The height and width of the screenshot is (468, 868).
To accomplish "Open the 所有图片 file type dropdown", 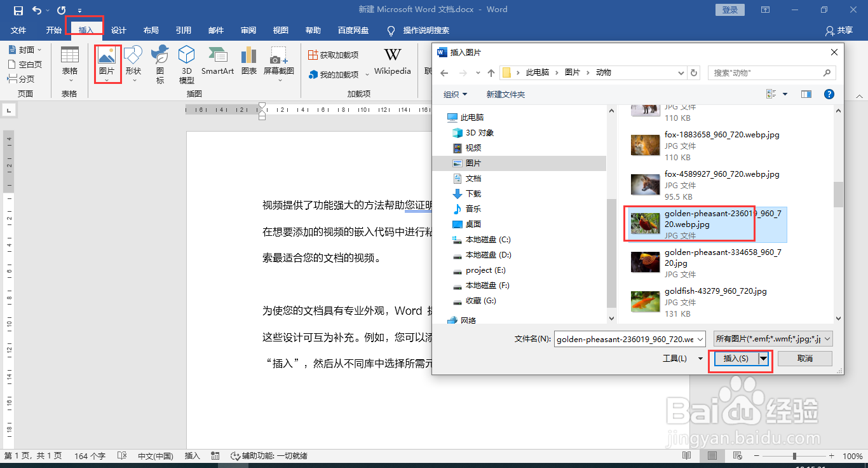I will click(772, 338).
